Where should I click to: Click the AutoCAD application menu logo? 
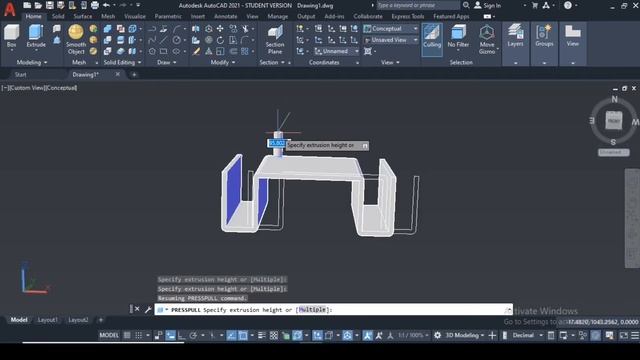coord(9,9)
